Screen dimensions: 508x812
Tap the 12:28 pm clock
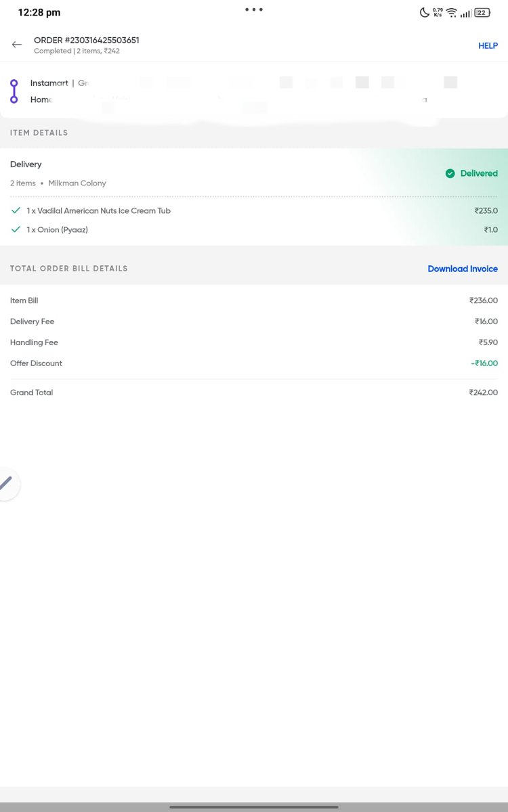[39, 12]
